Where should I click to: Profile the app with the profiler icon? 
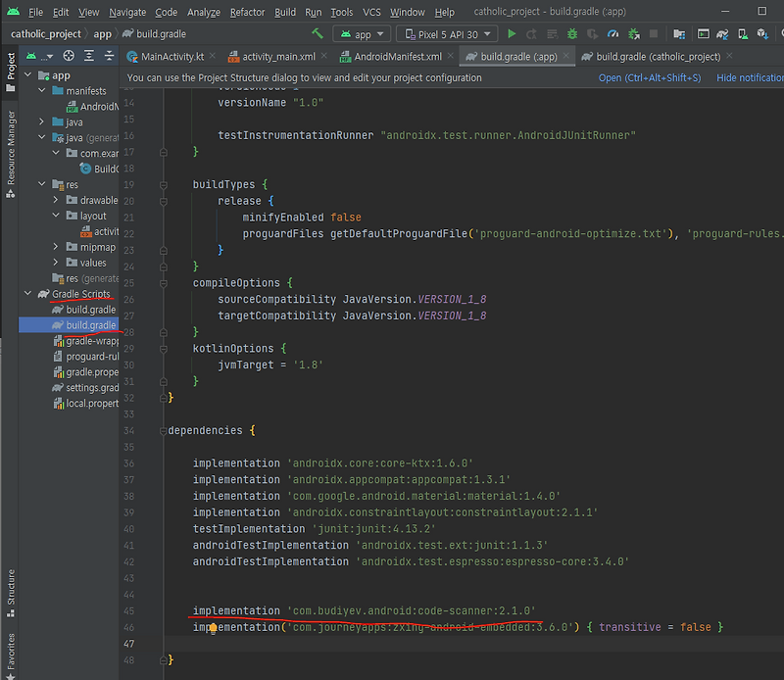(612, 32)
